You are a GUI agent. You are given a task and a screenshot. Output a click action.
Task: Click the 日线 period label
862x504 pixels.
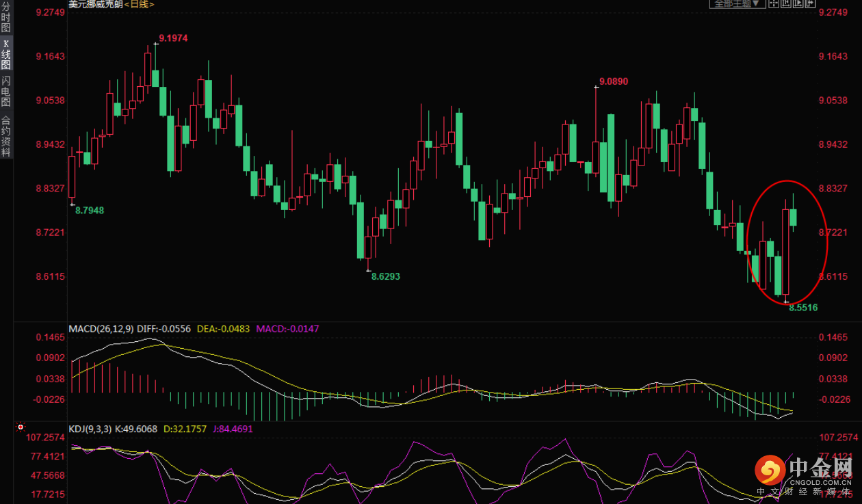(x=139, y=3)
